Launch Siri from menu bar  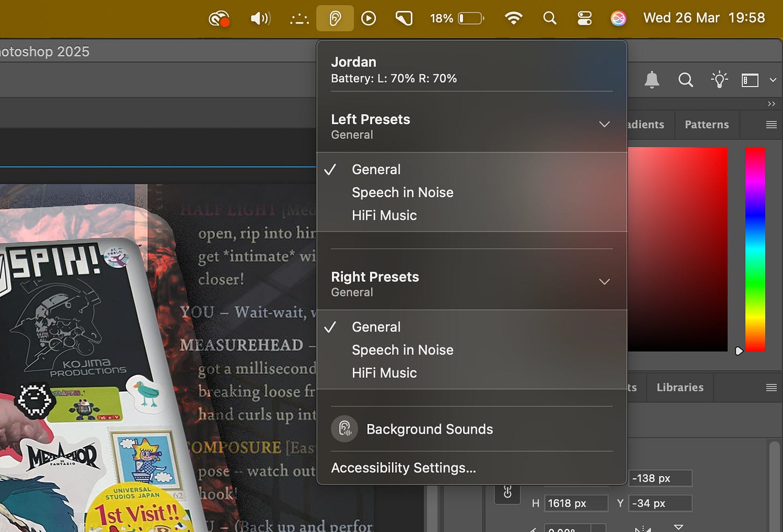[618, 19]
